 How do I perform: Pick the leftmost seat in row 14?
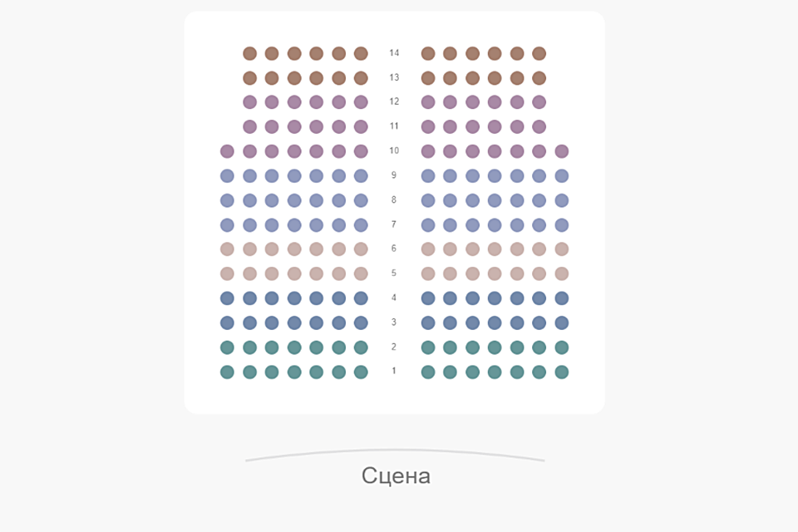tap(249, 53)
